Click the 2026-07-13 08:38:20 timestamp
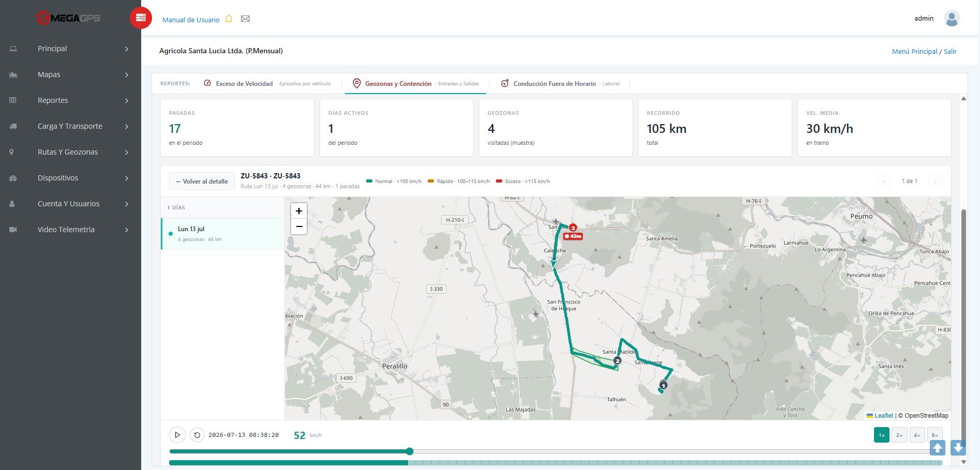The image size is (980, 470). [x=244, y=435]
